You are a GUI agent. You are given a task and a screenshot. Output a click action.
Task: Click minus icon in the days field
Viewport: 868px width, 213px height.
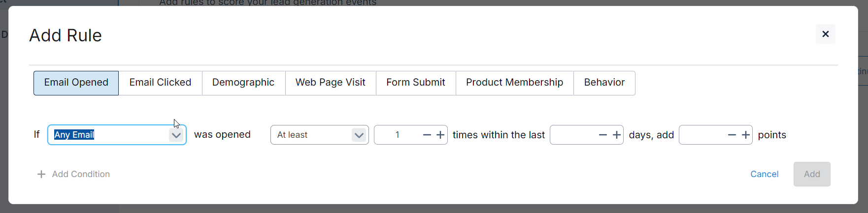click(603, 135)
